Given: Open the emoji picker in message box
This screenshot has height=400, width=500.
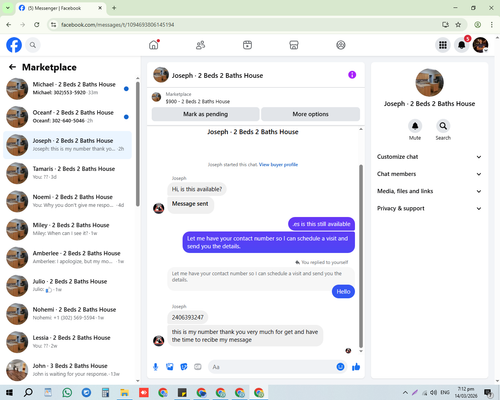Looking at the screenshot, I should [x=340, y=367].
